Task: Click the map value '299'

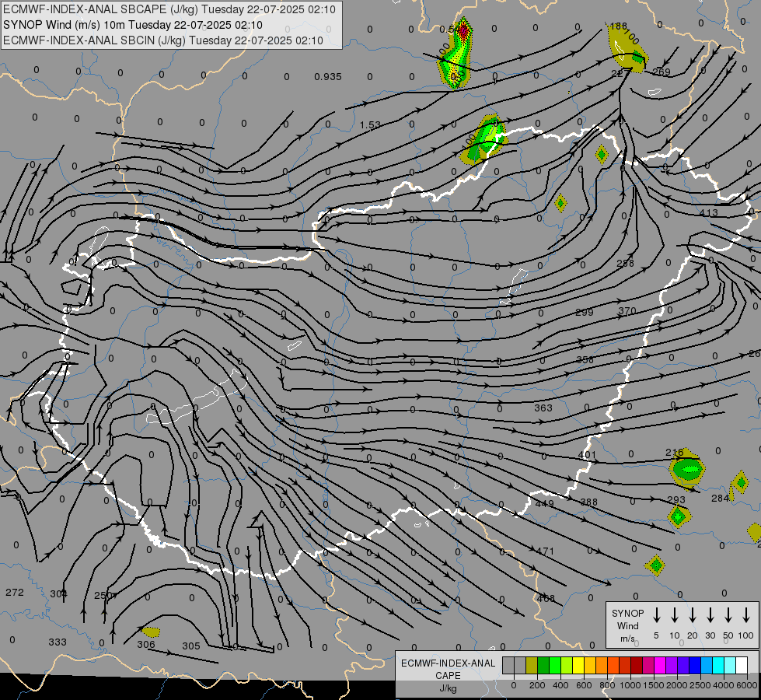Action: point(584,312)
